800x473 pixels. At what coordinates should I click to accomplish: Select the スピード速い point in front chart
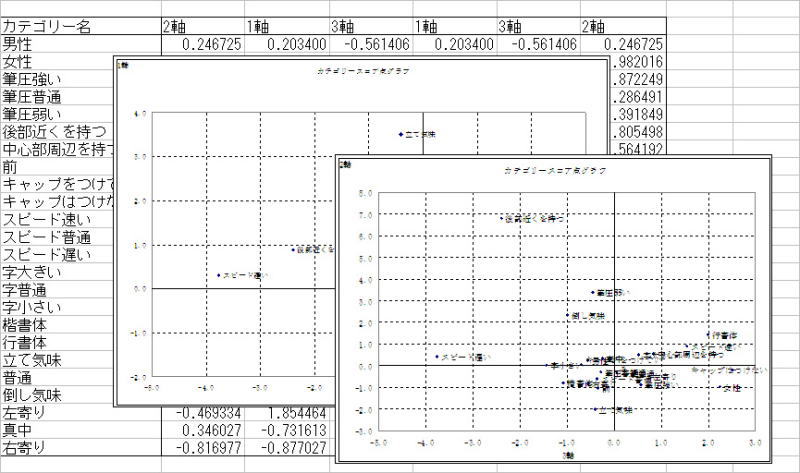[x=437, y=357]
